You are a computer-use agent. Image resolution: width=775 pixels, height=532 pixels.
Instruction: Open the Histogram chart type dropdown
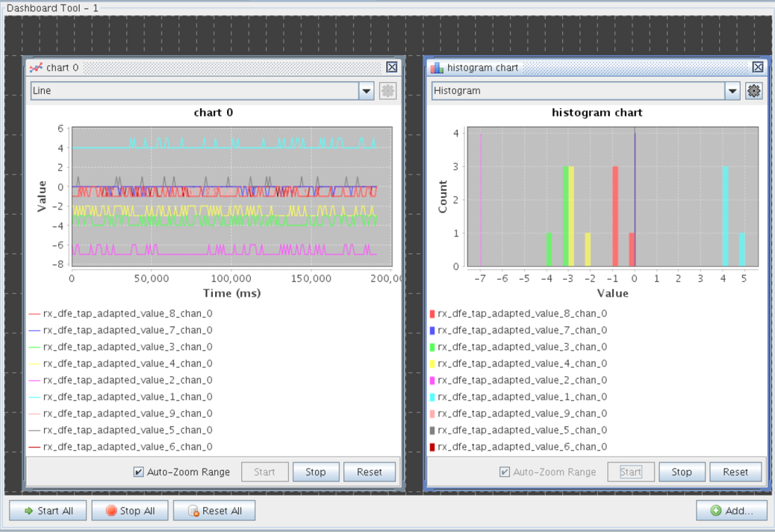coord(732,91)
